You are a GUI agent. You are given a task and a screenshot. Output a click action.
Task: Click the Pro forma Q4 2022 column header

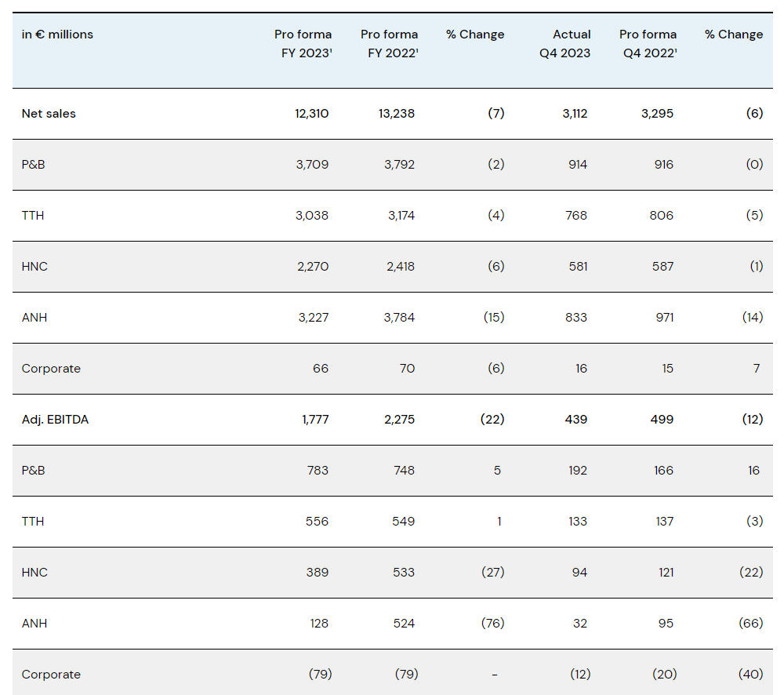pos(648,44)
